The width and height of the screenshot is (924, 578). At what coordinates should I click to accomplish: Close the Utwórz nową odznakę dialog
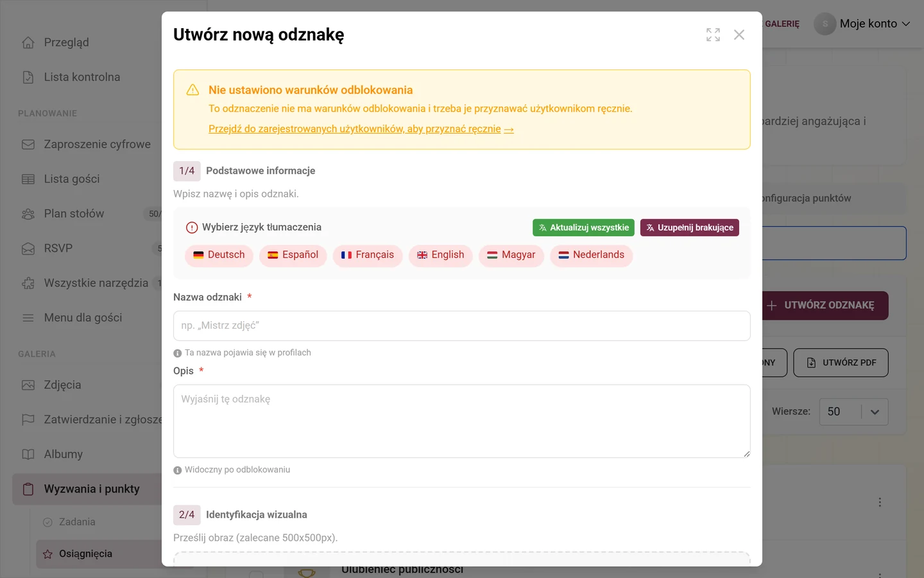coord(739,35)
